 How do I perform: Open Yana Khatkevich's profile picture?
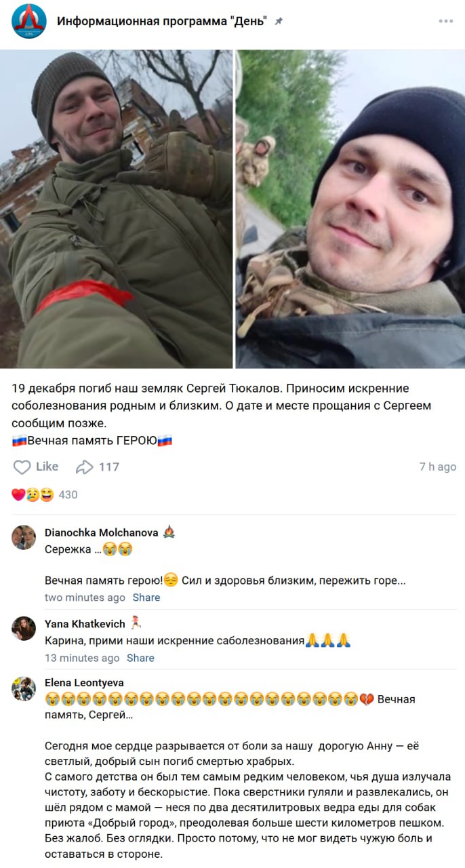[x=24, y=629]
